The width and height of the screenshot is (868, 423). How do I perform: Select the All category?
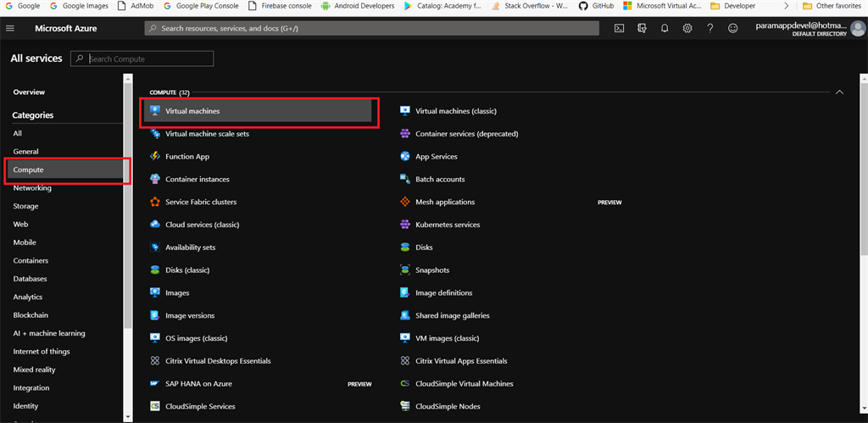18,133
